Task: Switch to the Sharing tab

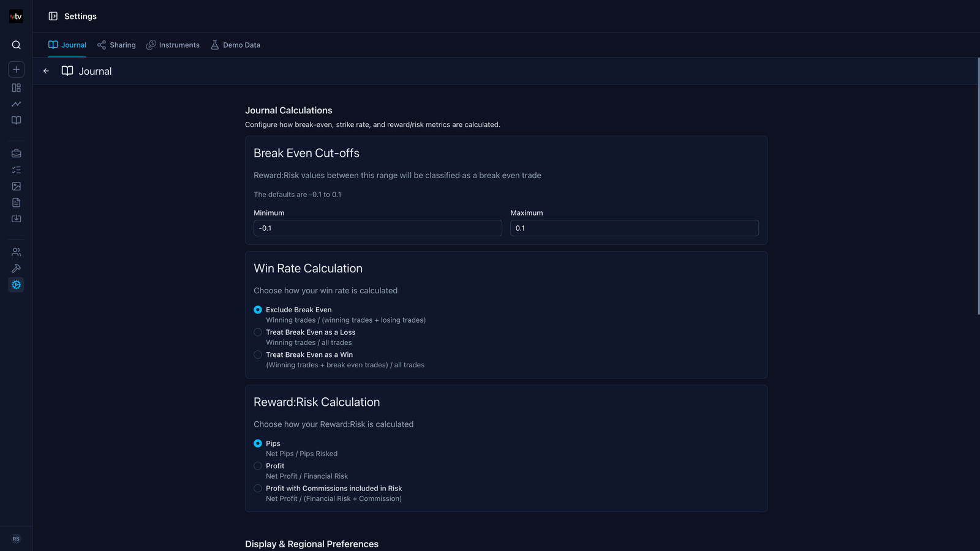Action: click(116, 45)
